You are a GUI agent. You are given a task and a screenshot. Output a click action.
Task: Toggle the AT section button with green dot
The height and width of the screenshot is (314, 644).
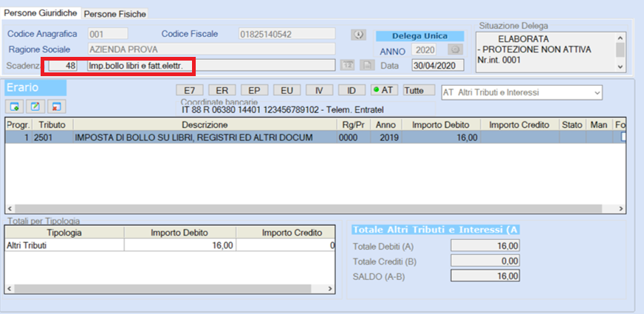point(384,90)
